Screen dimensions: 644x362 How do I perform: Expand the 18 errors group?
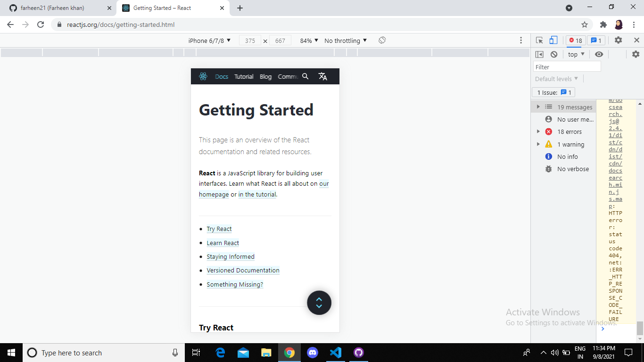[x=538, y=132]
